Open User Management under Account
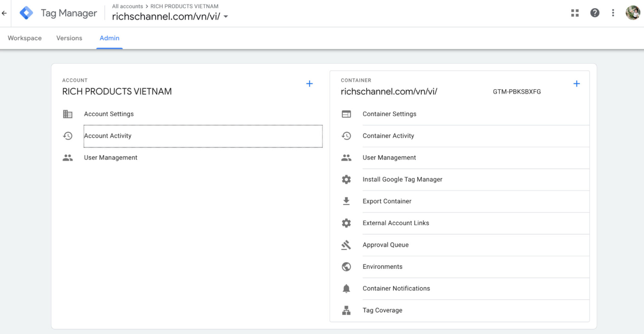 pos(111,158)
